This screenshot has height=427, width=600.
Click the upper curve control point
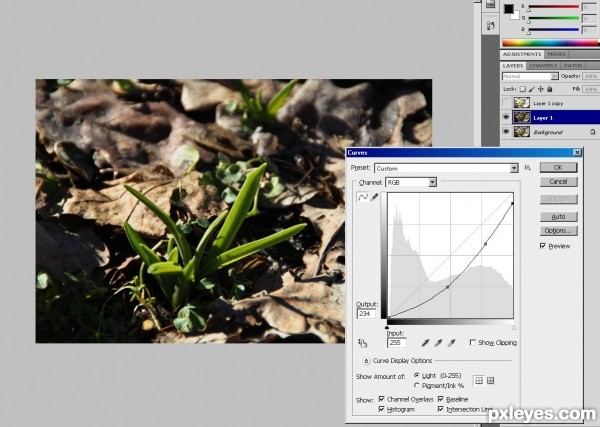click(485, 244)
